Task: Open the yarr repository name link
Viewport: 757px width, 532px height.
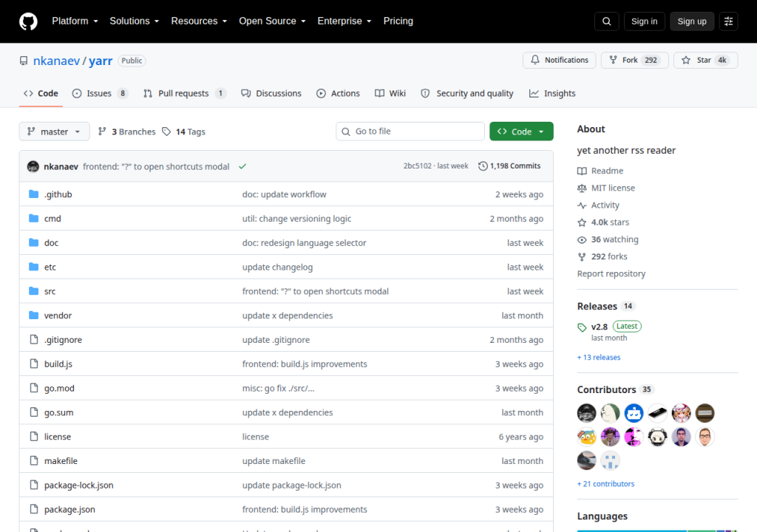Action: click(101, 61)
